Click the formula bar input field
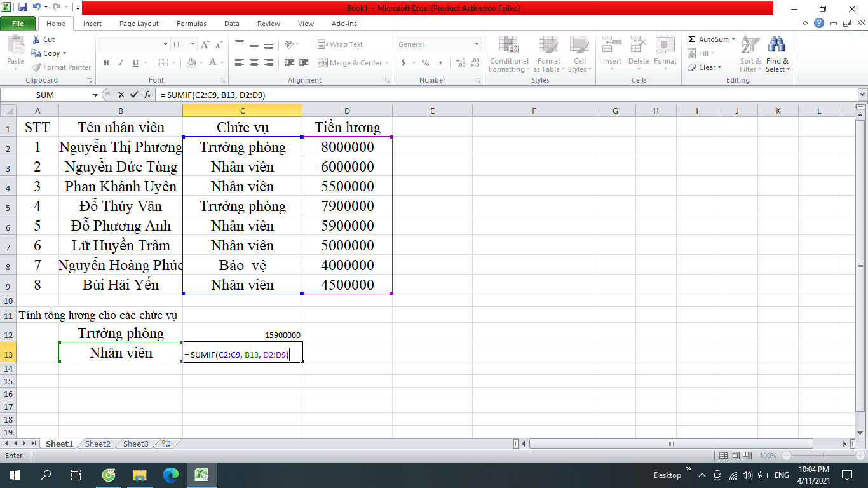This screenshot has width=868, height=488. [506, 95]
